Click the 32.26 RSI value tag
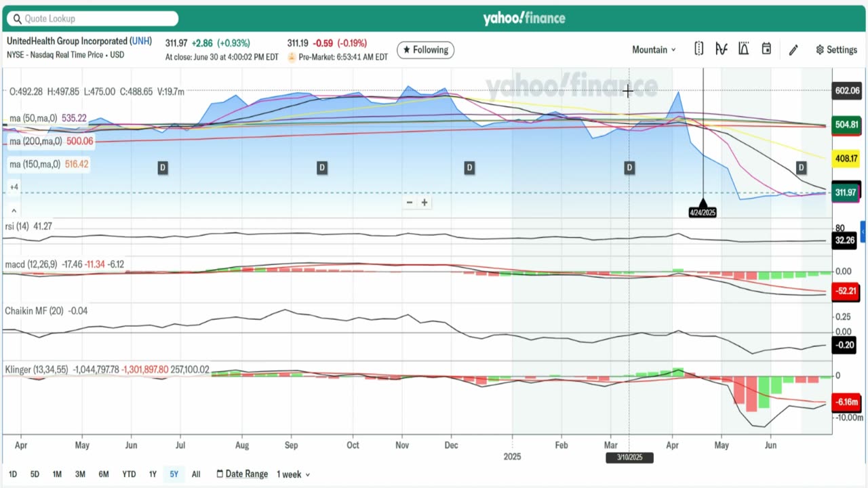Image resolution: width=868 pixels, height=488 pixels. 845,240
